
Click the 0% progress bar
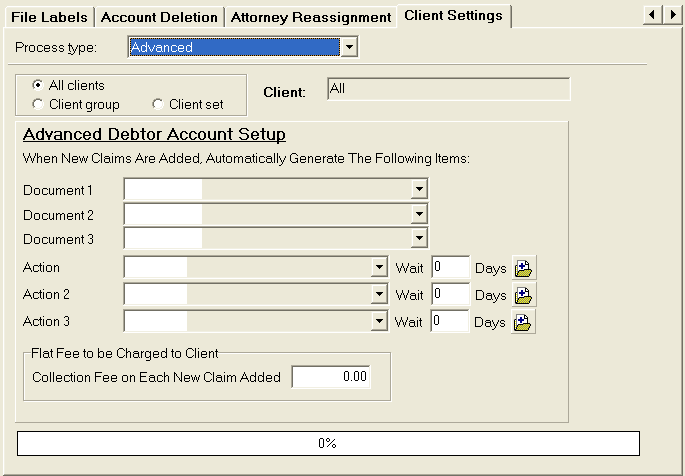327,443
